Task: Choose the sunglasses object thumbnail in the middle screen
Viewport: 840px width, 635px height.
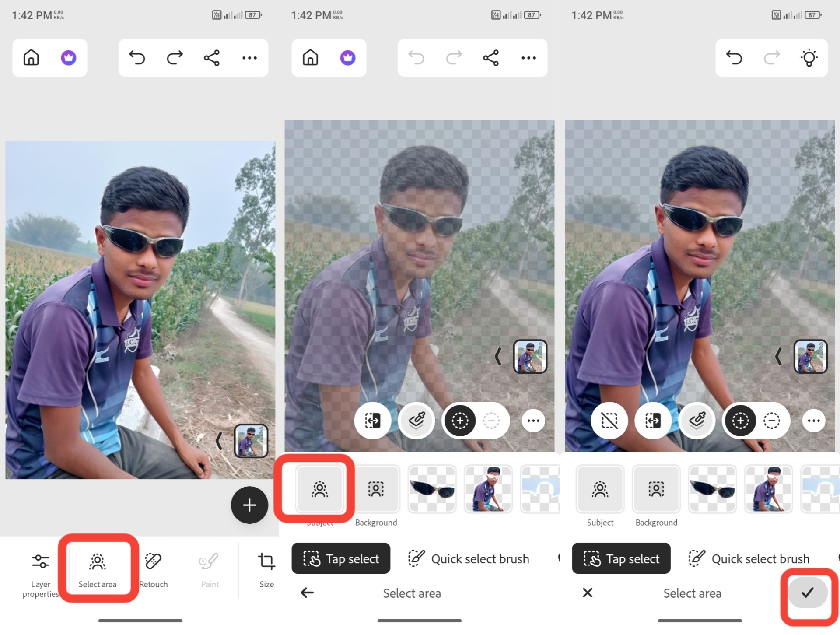Action: [x=432, y=489]
